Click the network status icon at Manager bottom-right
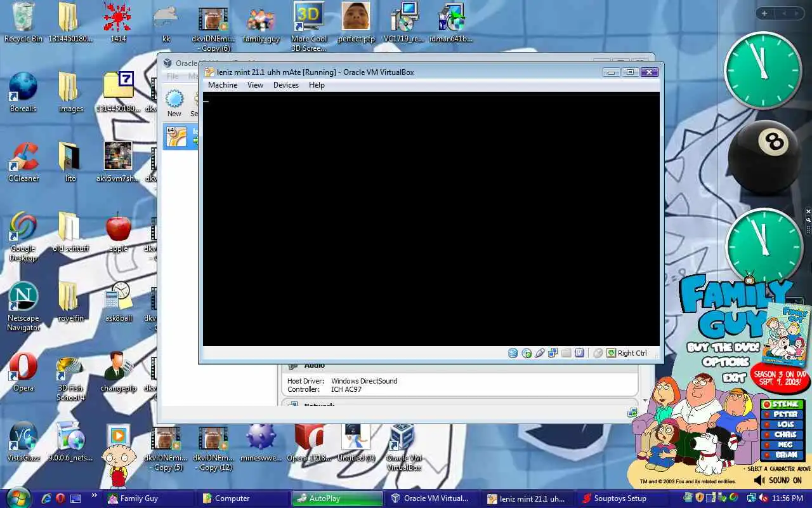The image size is (812, 508). click(x=632, y=413)
